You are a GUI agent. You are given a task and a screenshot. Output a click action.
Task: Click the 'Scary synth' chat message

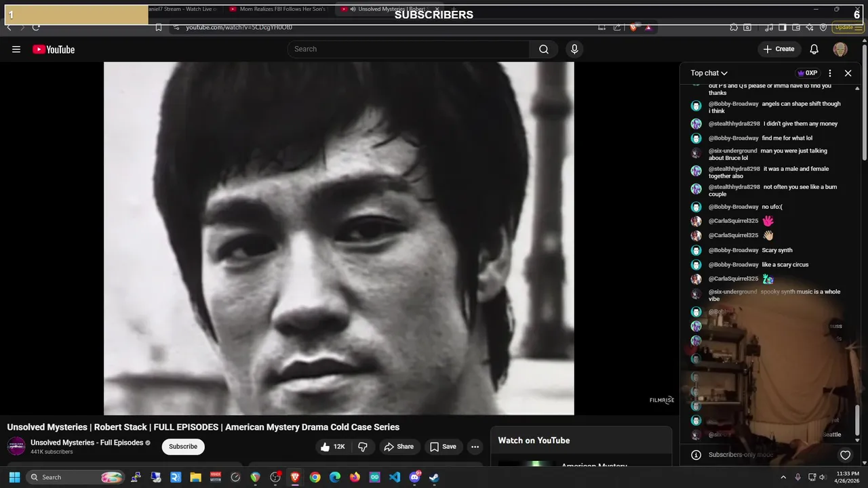(x=777, y=250)
